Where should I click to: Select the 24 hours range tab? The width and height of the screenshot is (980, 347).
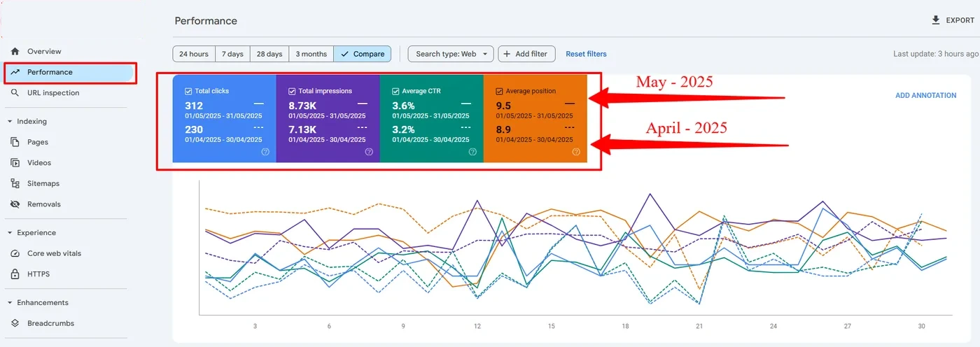click(x=194, y=54)
